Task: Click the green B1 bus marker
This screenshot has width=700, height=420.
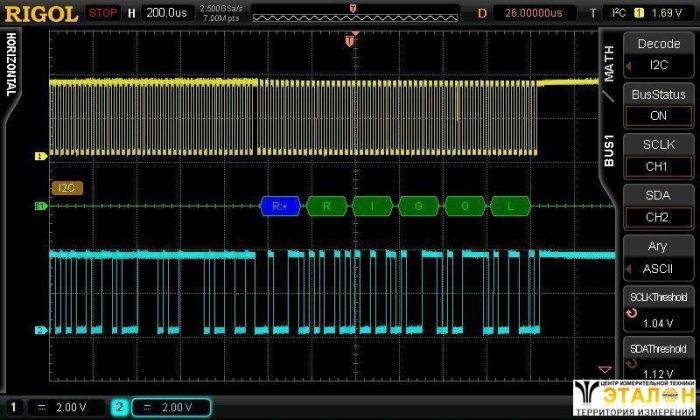Action: (41, 206)
